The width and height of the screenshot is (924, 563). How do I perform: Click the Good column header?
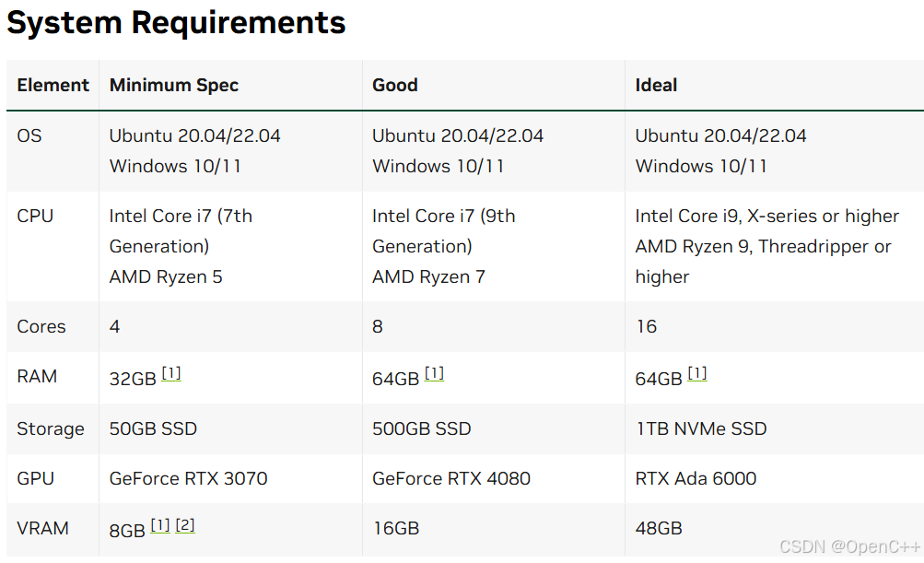pos(395,85)
